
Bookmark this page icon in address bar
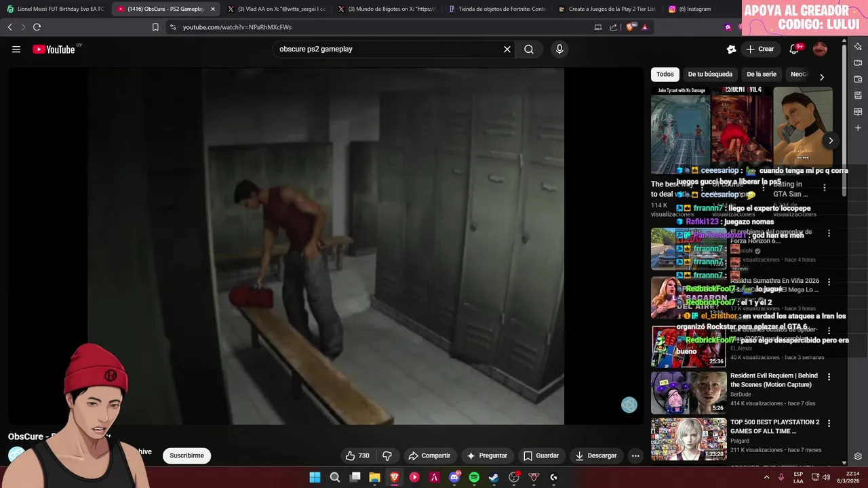(x=155, y=27)
